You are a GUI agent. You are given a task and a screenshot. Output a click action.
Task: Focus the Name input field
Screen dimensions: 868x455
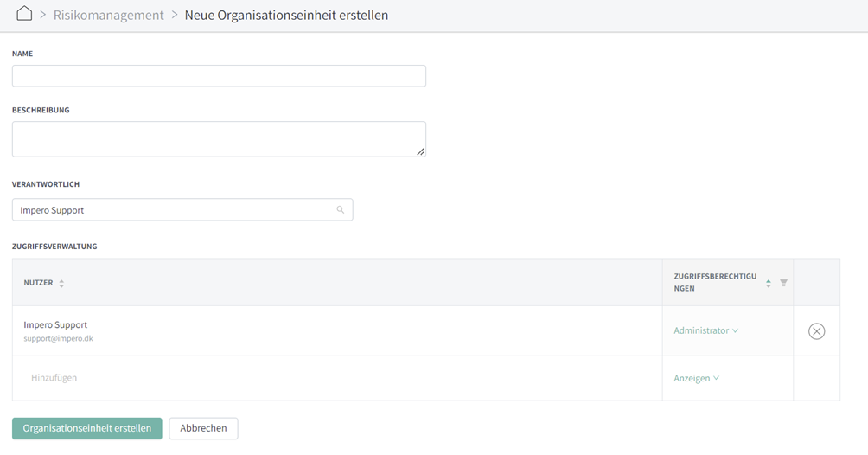coord(220,76)
